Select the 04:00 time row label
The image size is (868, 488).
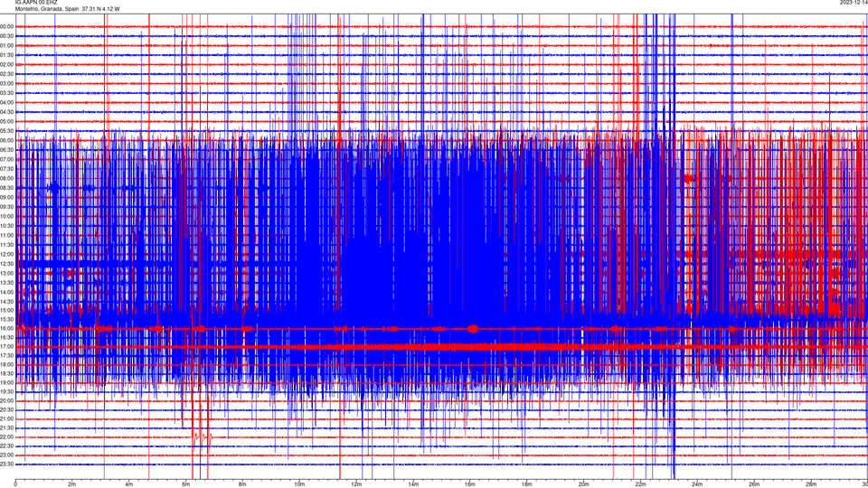coord(6,102)
